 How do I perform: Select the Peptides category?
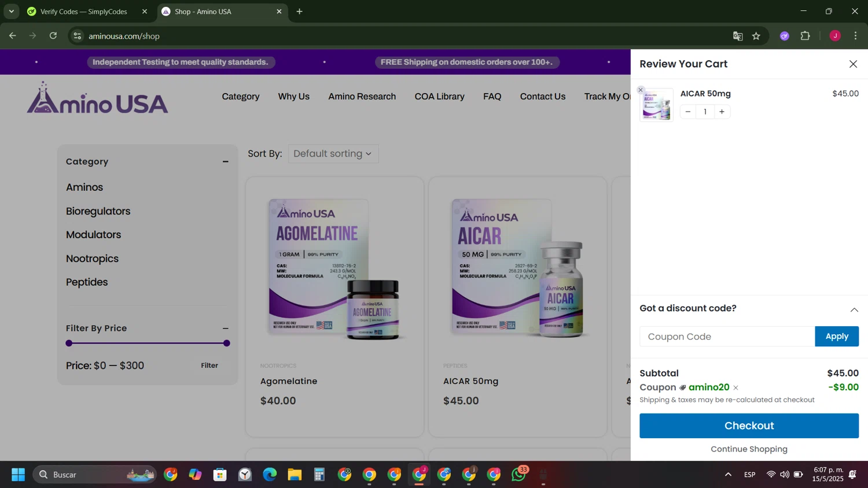tap(87, 282)
